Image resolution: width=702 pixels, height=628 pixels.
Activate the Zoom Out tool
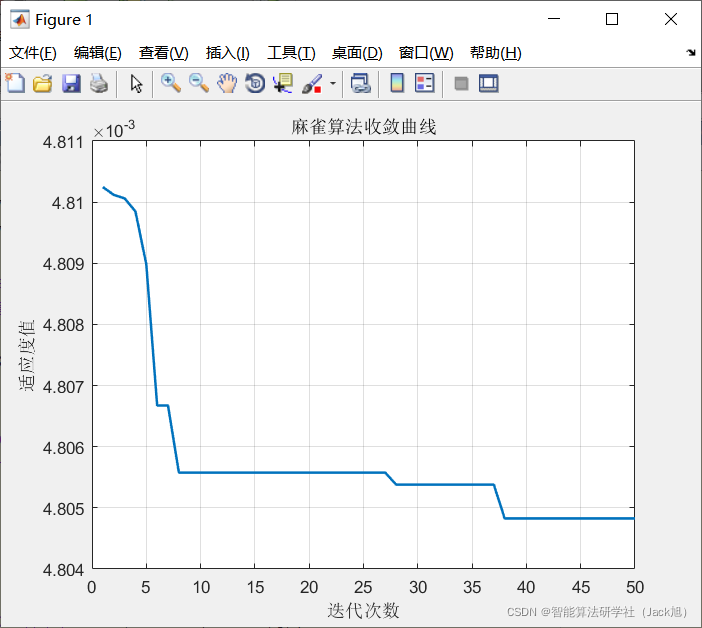[x=199, y=84]
